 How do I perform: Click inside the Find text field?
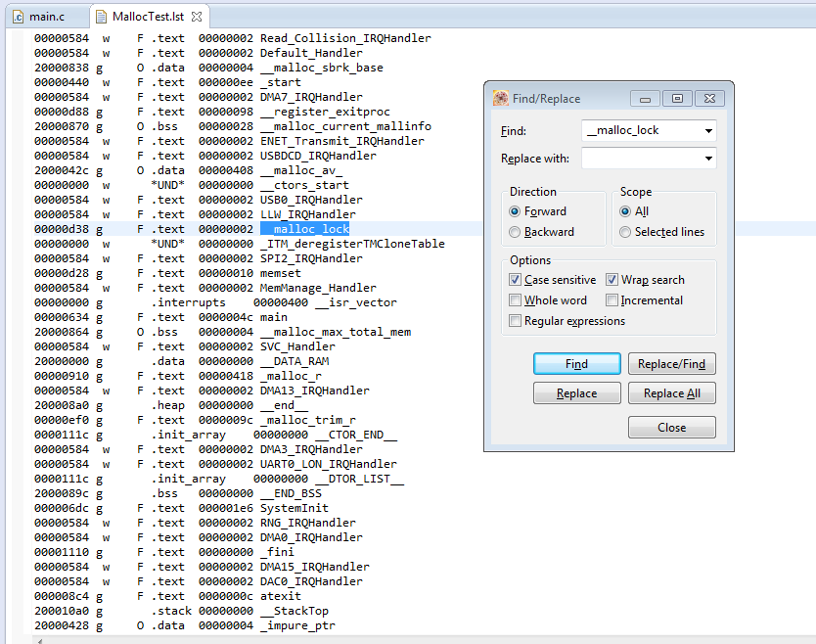coord(642,130)
